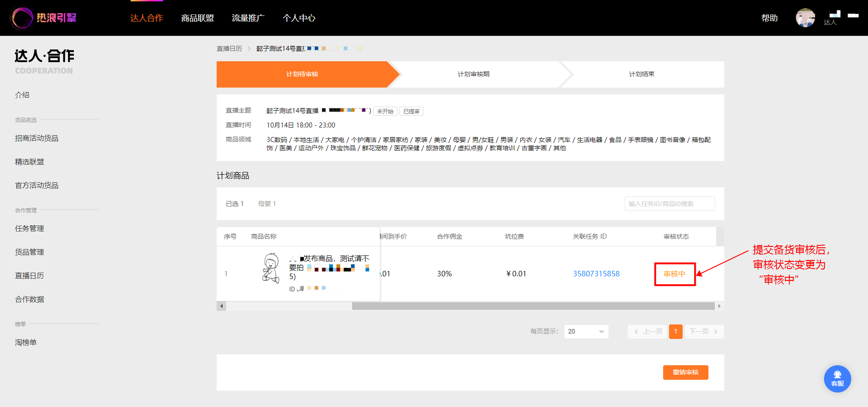Viewport: 868px width, 407px height.
Task: Go to next page 下一页
Action: click(703, 332)
